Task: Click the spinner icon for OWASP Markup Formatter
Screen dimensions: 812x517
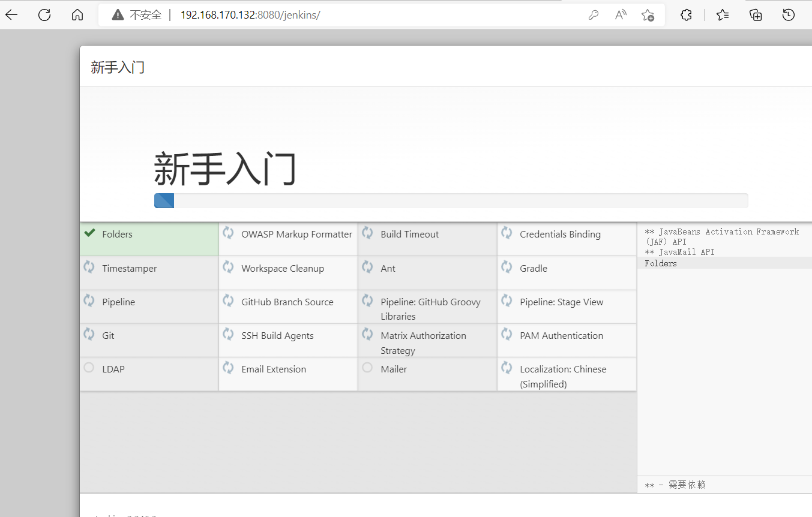Action: click(228, 233)
